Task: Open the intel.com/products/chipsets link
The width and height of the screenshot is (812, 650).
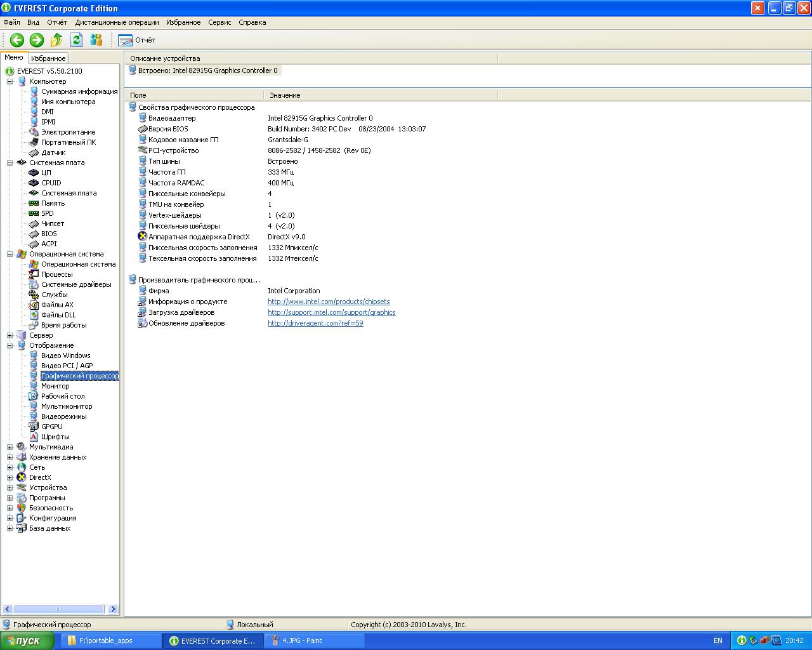Action: click(x=329, y=302)
